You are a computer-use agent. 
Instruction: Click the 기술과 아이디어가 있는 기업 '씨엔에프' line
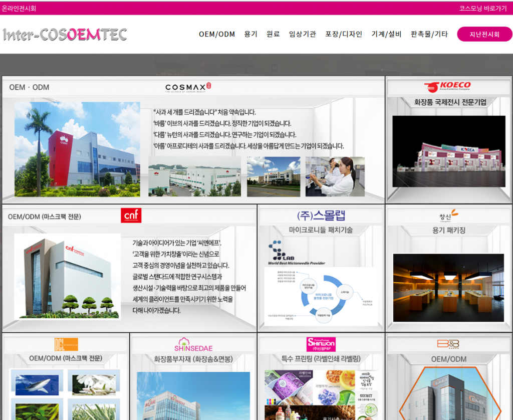[177, 243]
